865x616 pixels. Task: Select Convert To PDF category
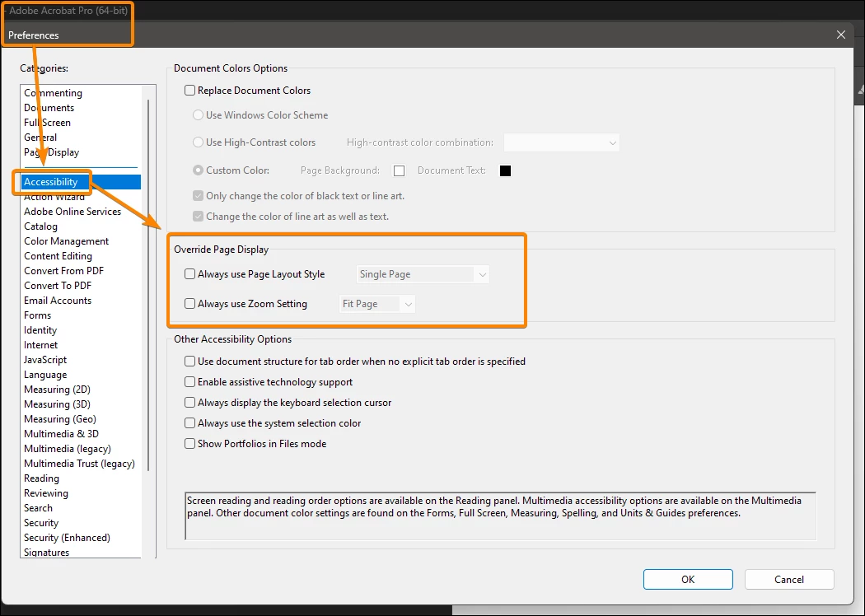click(x=58, y=286)
